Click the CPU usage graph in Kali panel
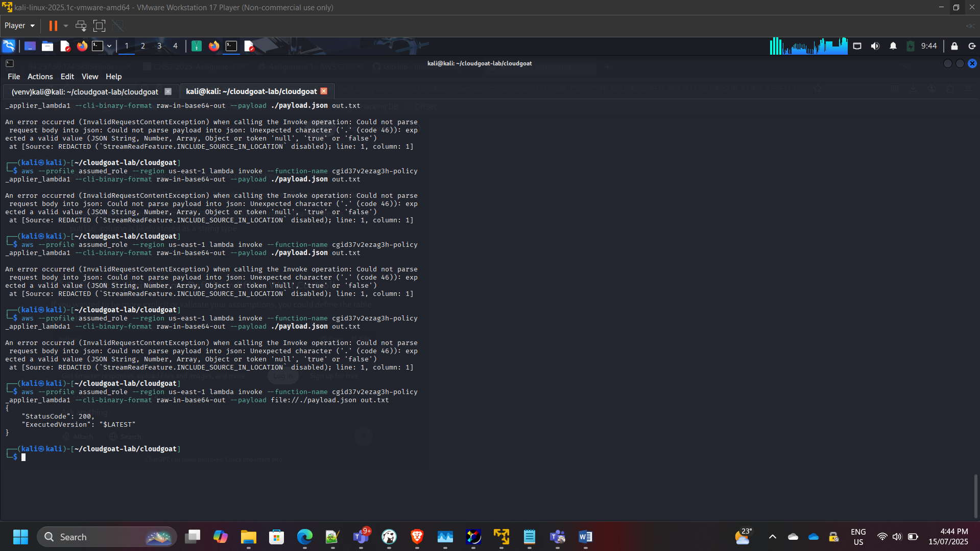 coord(808,46)
